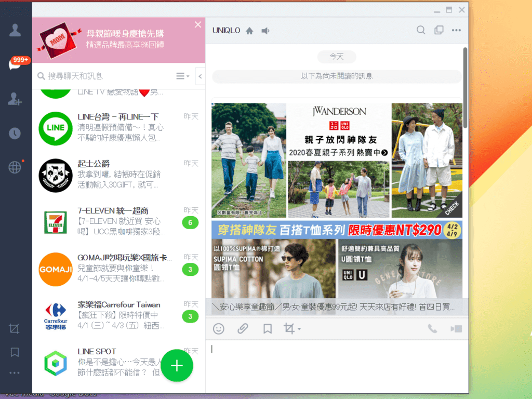Viewport: 532px width, 399px height.
Task: Click the LINE SPOT hexagon avatar
Action: point(56,363)
